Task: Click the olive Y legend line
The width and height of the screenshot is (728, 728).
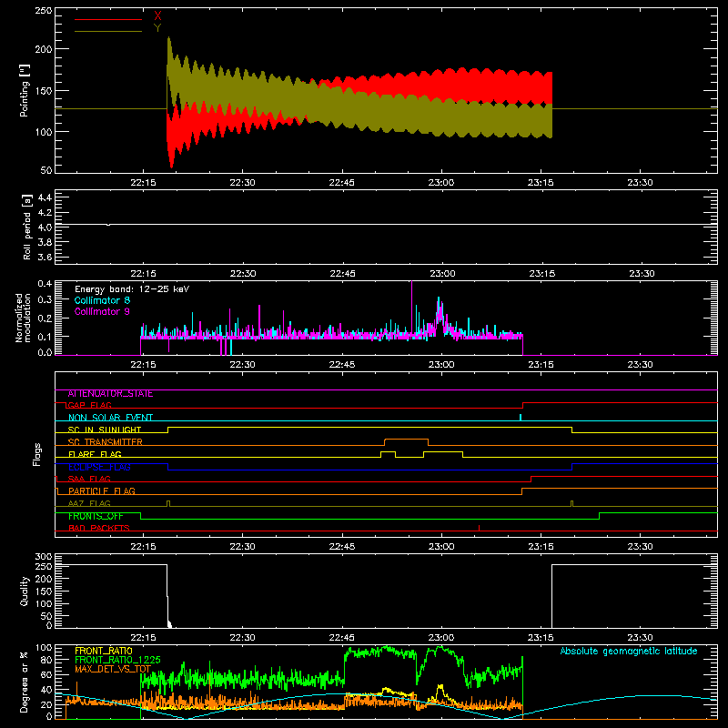Action: 108,32
